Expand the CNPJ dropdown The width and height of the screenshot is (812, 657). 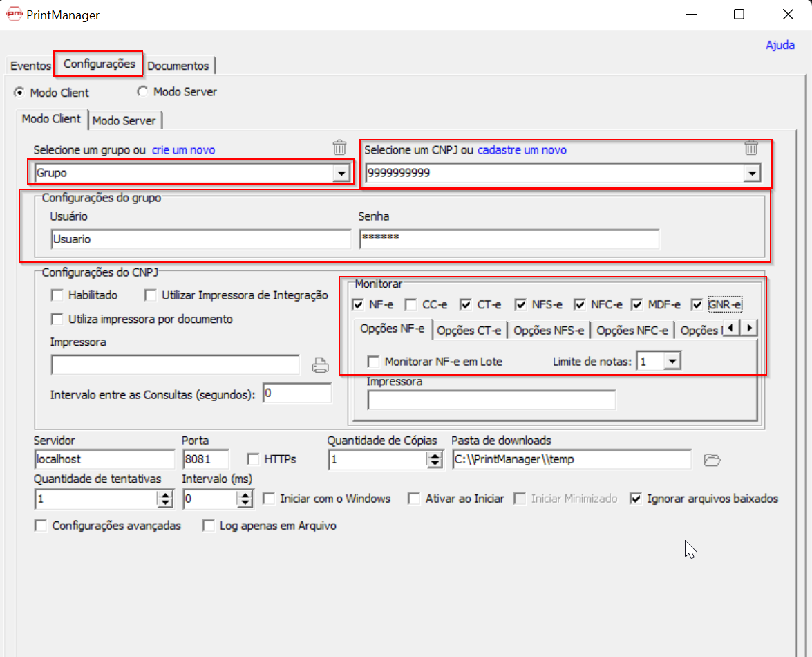click(x=753, y=173)
